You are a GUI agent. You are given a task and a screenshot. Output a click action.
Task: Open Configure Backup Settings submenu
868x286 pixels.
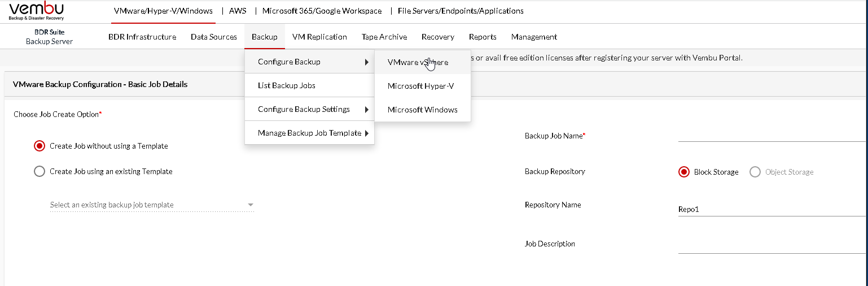pyautogui.click(x=309, y=109)
